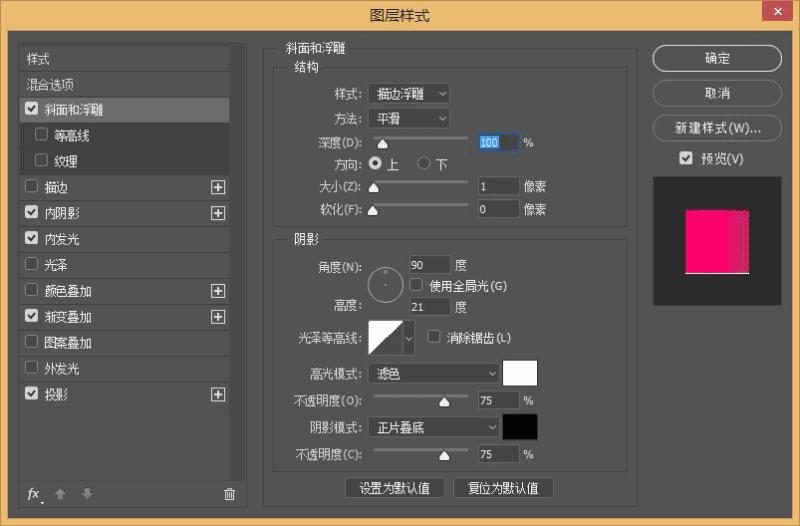Image resolution: width=800 pixels, height=526 pixels.
Task: Open the 阴影模式 dropdown showing 正片叠底
Action: [x=434, y=427]
